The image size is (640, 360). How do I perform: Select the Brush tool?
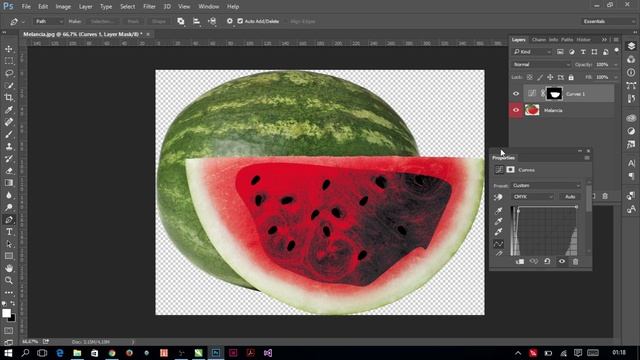click(x=9, y=134)
